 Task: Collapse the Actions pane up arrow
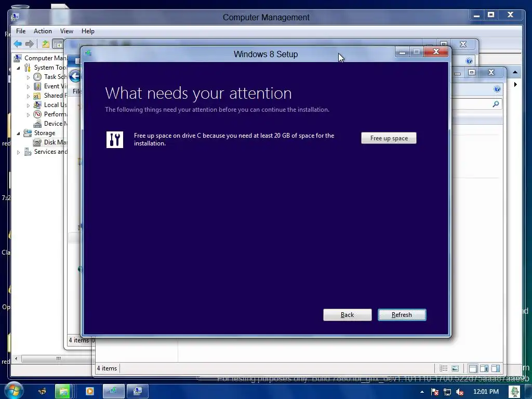pyautogui.click(x=515, y=72)
